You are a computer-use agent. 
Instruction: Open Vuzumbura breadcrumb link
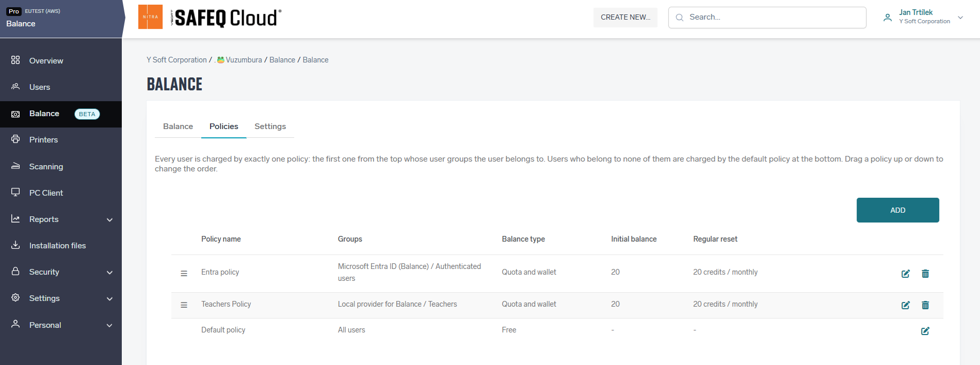tap(239, 60)
